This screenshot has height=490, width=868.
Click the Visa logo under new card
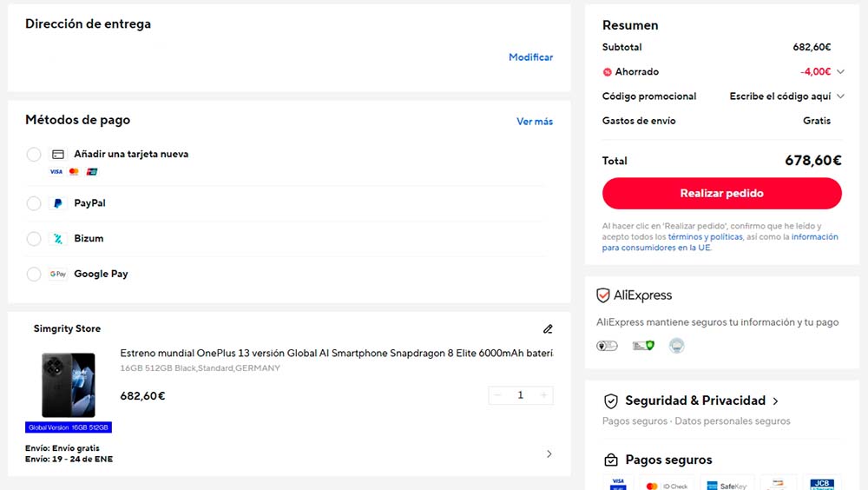coord(56,172)
